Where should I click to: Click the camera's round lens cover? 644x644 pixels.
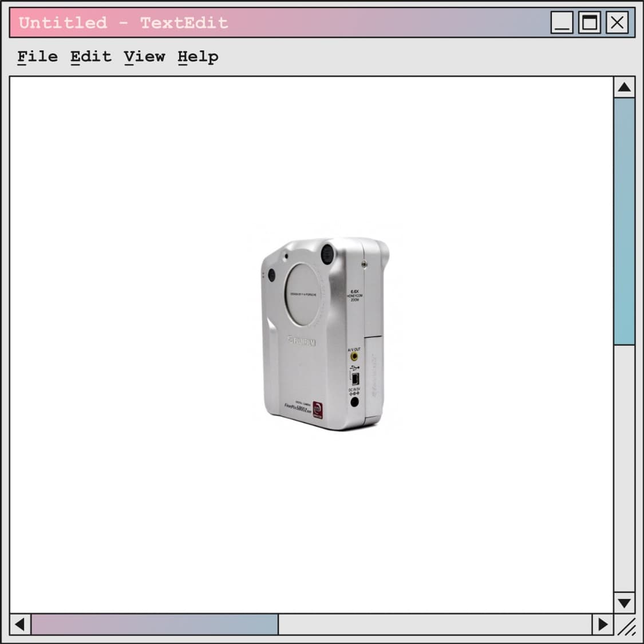click(x=306, y=294)
